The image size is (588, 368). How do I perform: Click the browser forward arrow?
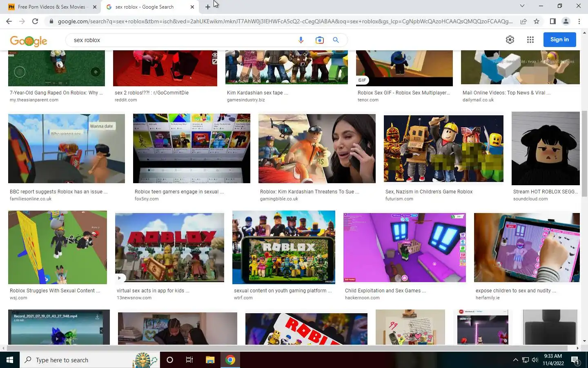(x=22, y=21)
